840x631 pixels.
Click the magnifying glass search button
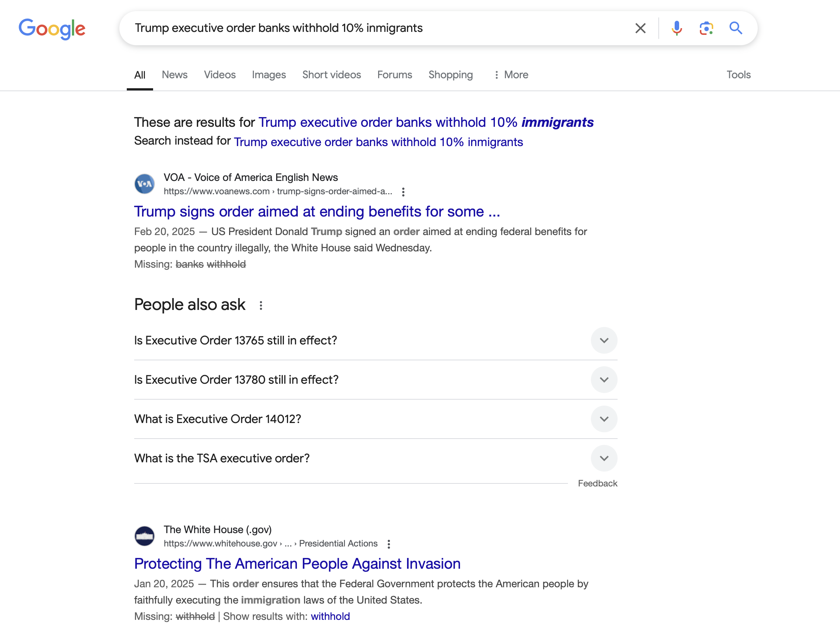point(735,28)
